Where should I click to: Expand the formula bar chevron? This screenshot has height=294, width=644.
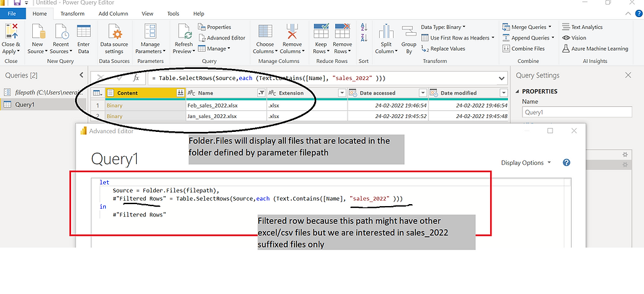pos(501,78)
